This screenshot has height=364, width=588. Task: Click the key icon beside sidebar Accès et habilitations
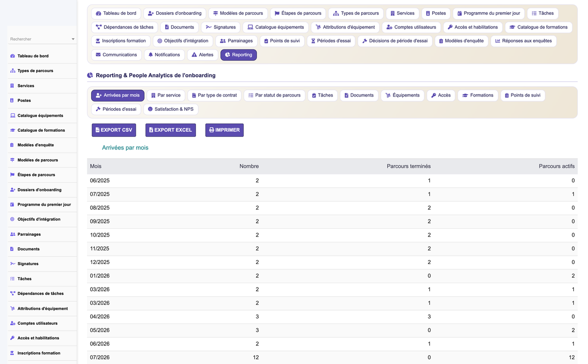(x=12, y=338)
